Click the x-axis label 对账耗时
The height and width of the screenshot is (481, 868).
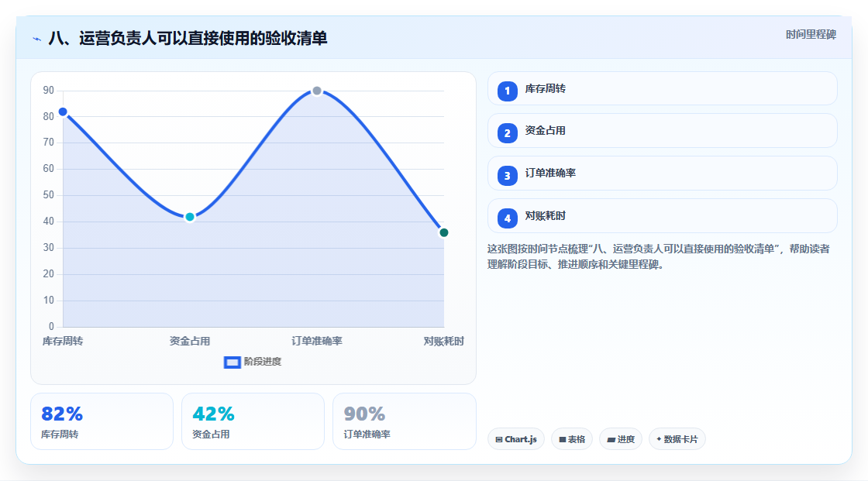coord(443,342)
